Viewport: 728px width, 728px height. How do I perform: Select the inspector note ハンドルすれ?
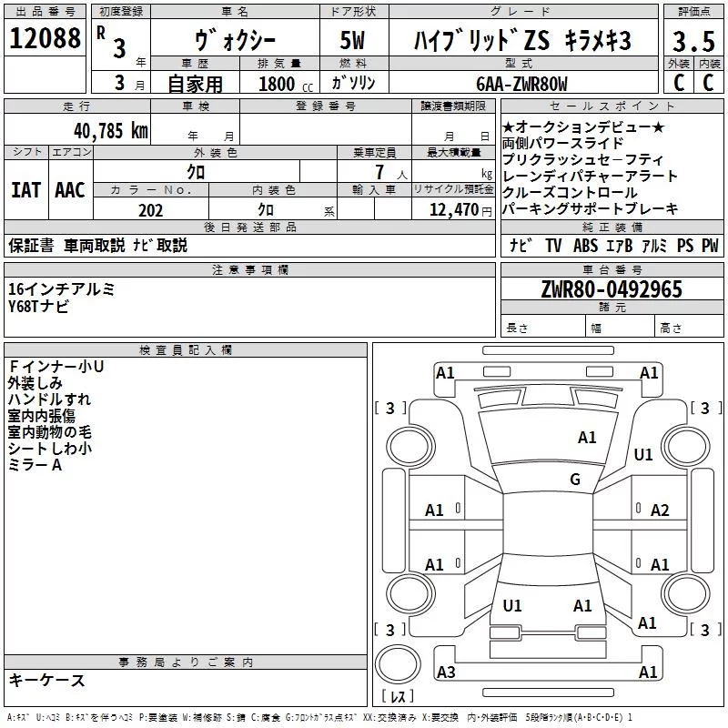tap(50, 399)
